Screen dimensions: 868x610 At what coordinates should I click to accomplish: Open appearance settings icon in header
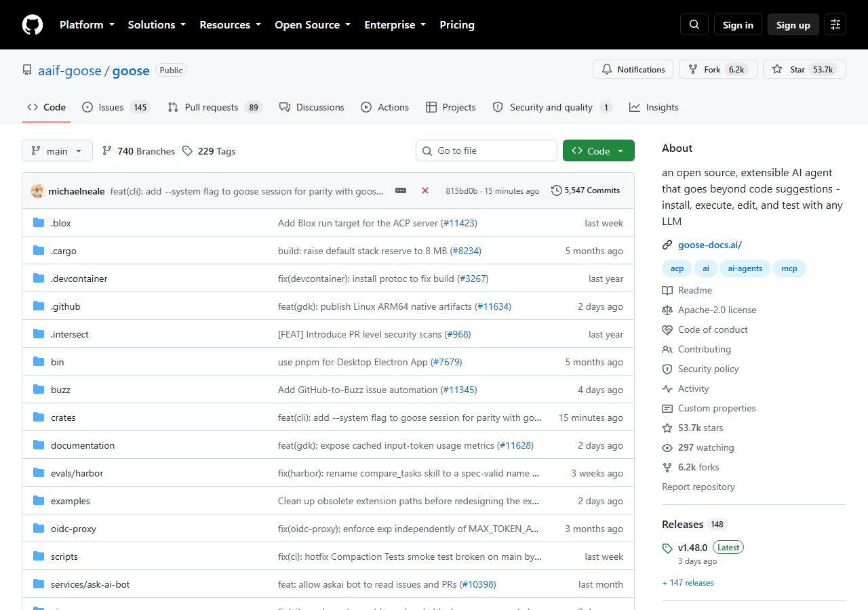tap(835, 24)
